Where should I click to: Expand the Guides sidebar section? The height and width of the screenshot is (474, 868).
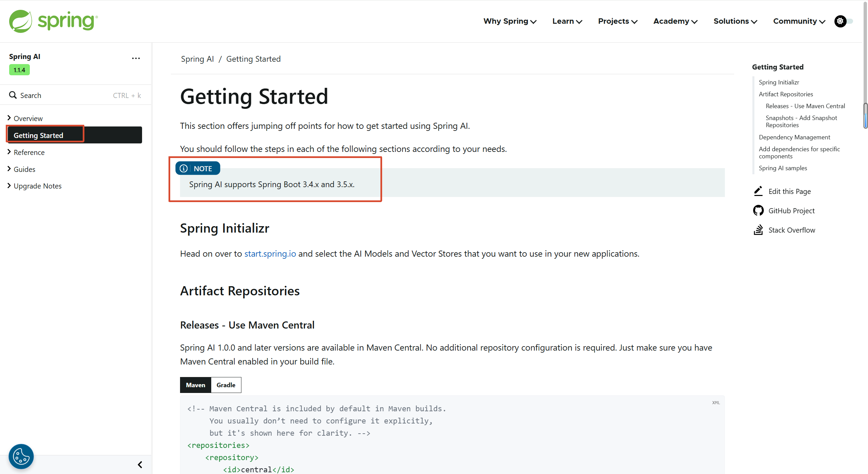click(x=9, y=169)
